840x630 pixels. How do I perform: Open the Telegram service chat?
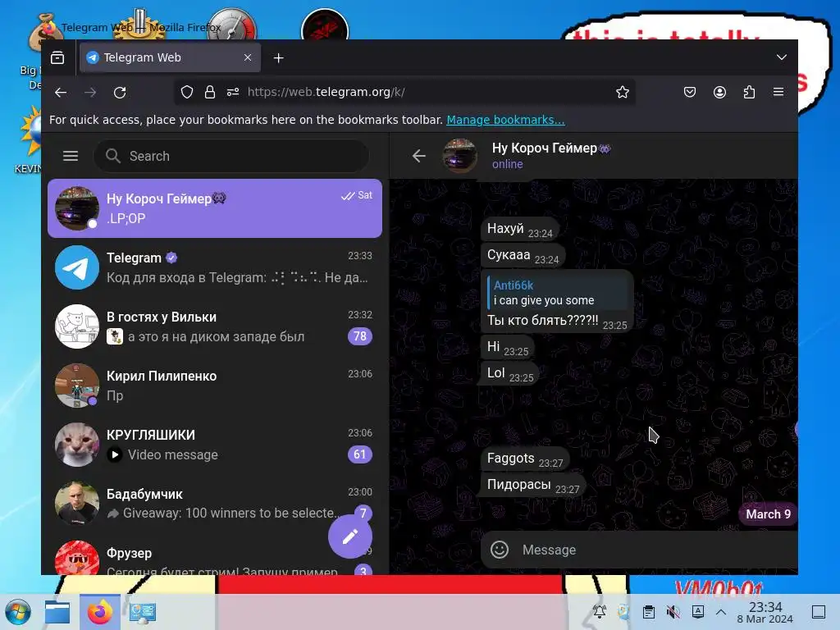click(x=215, y=267)
